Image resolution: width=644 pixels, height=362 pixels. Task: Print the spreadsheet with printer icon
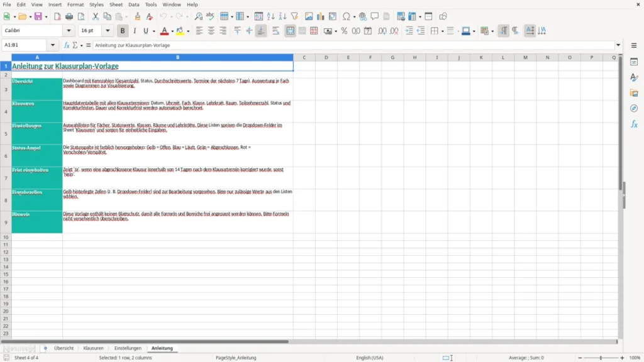[69, 16]
